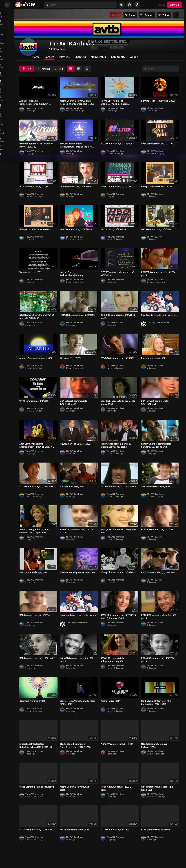Open Atlantic Releasing Corporation video thumbnail

point(38,87)
